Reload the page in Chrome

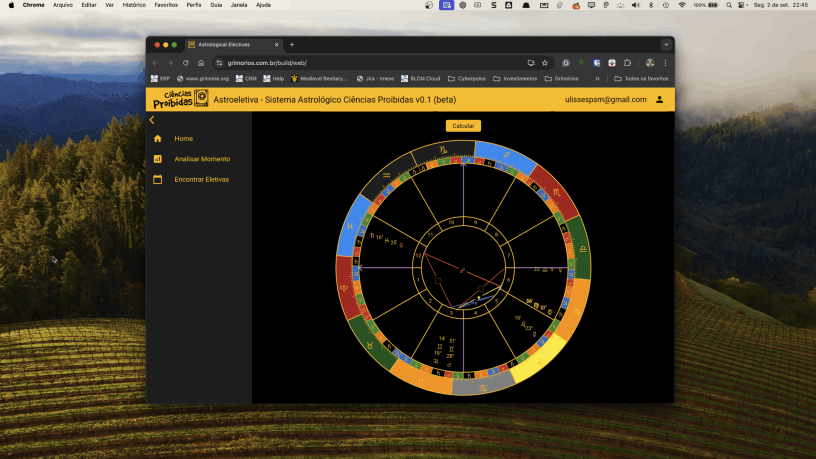186,63
